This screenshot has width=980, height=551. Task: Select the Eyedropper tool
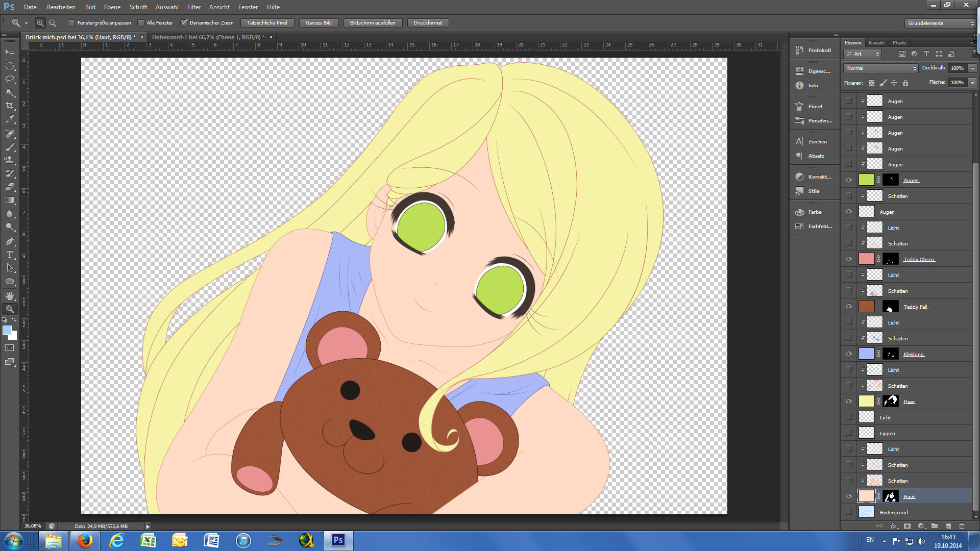coord(10,119)
